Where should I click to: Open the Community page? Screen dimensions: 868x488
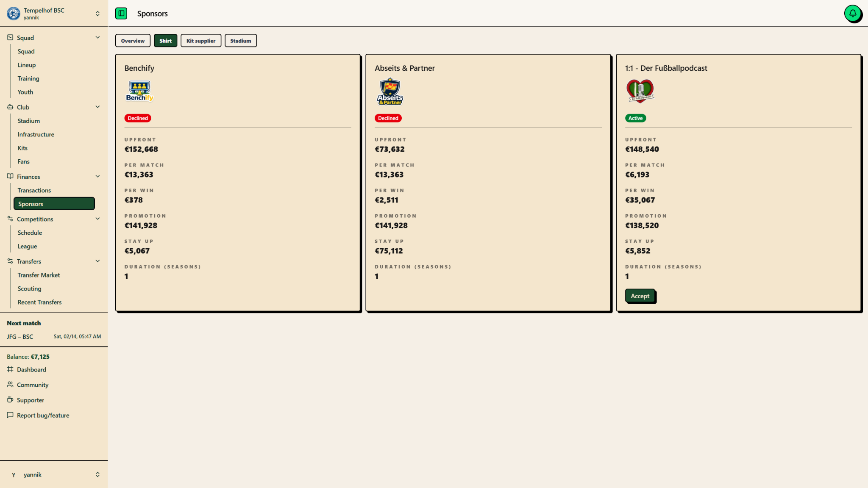[x=33, y=385]
